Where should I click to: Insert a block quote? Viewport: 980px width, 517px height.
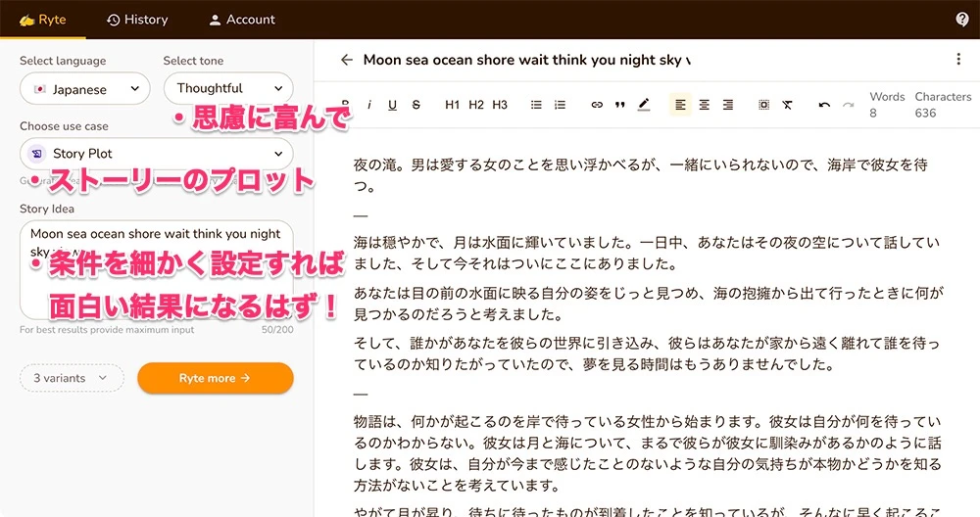pyautogui.click(x=620, y=105)
